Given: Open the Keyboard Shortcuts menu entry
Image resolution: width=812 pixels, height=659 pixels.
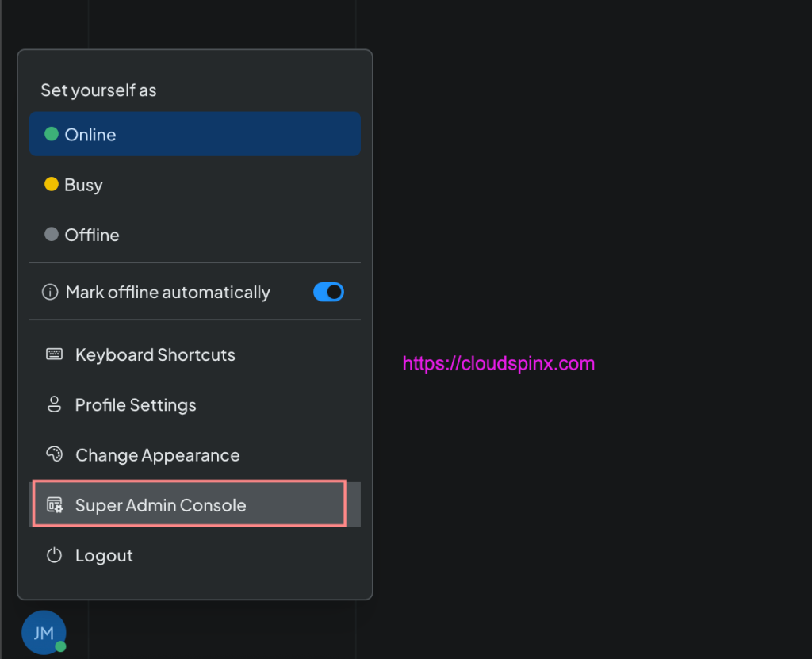Looking at the screenshot, I should click(x=155, y=354).
